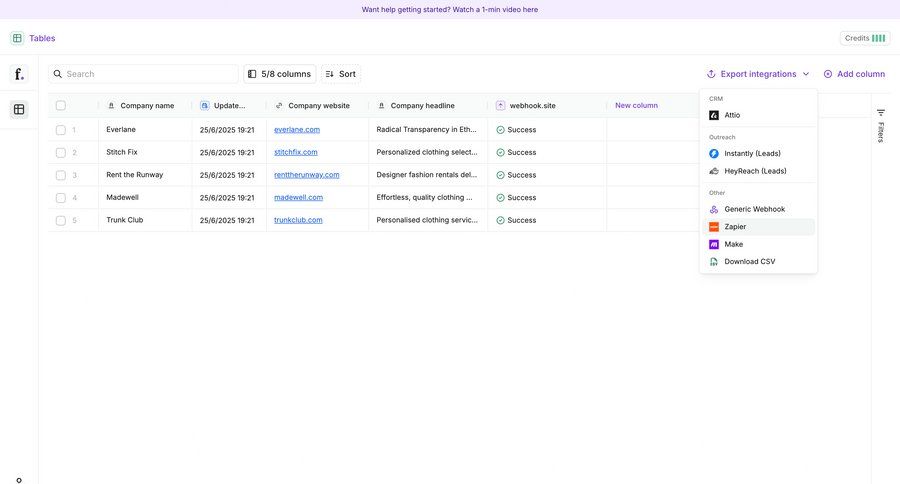Choose Instantly (Leads) export option

pos(758,153)
